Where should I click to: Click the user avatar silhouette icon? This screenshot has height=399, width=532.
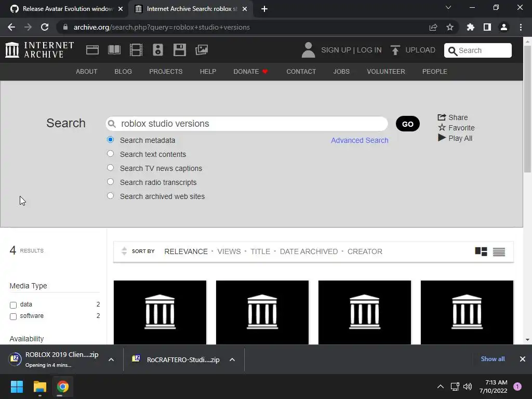tap(308, 50)
